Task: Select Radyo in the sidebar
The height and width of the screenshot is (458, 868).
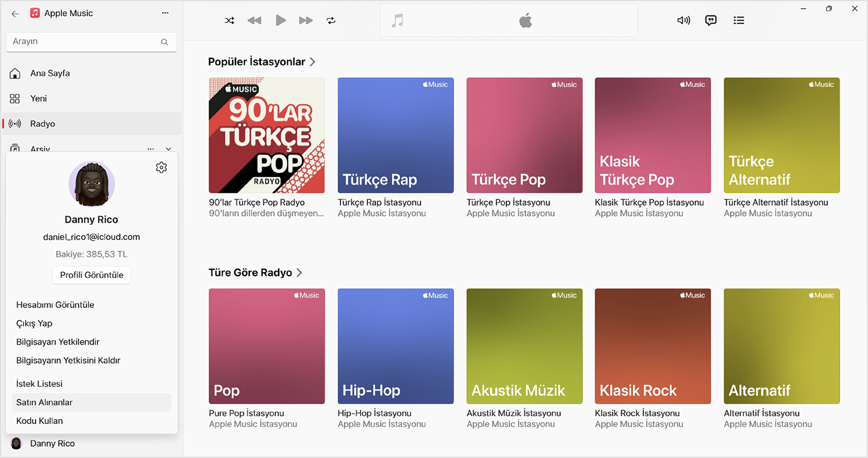Action: click(92, 123)
